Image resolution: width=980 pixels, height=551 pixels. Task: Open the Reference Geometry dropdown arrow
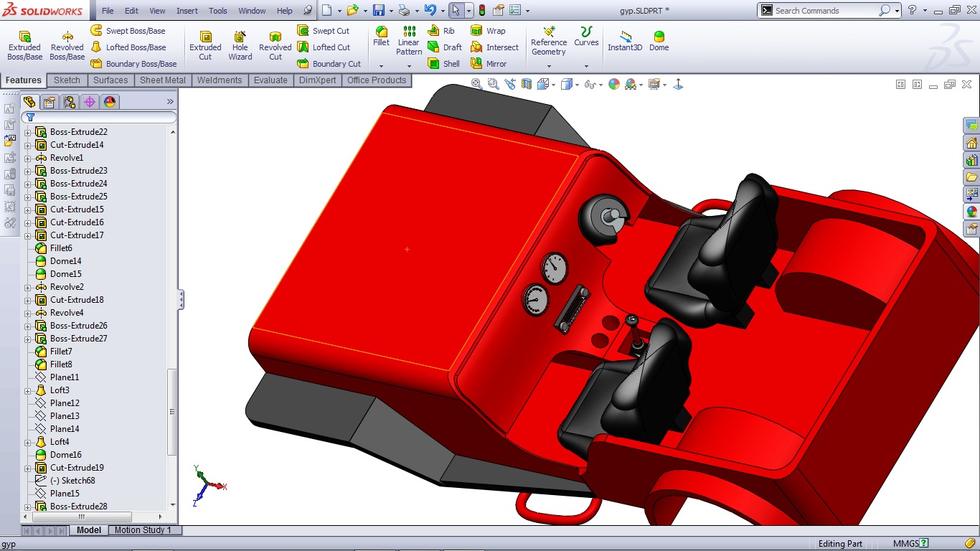pyautogui.click(x=549, y=66)
